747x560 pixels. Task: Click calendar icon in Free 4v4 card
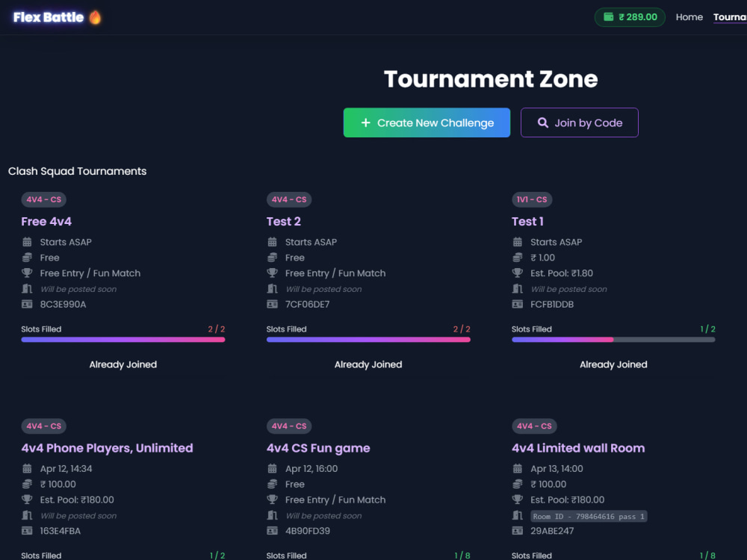point(27,242)
